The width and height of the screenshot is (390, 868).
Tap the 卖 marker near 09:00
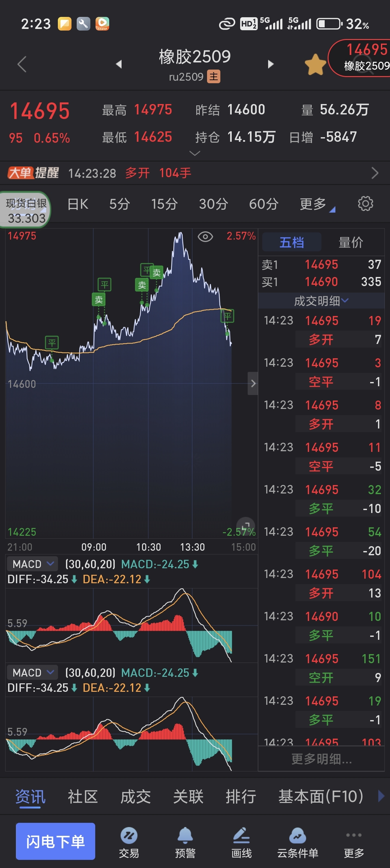(99, 299)
